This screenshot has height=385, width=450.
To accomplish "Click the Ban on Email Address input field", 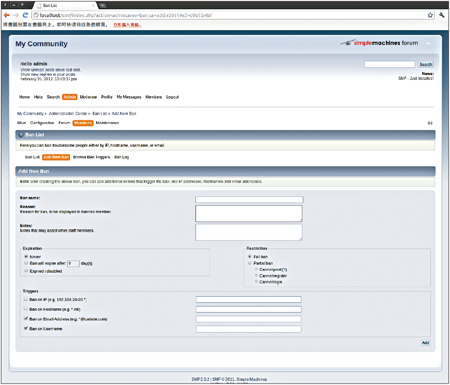I will click(249, 319).
